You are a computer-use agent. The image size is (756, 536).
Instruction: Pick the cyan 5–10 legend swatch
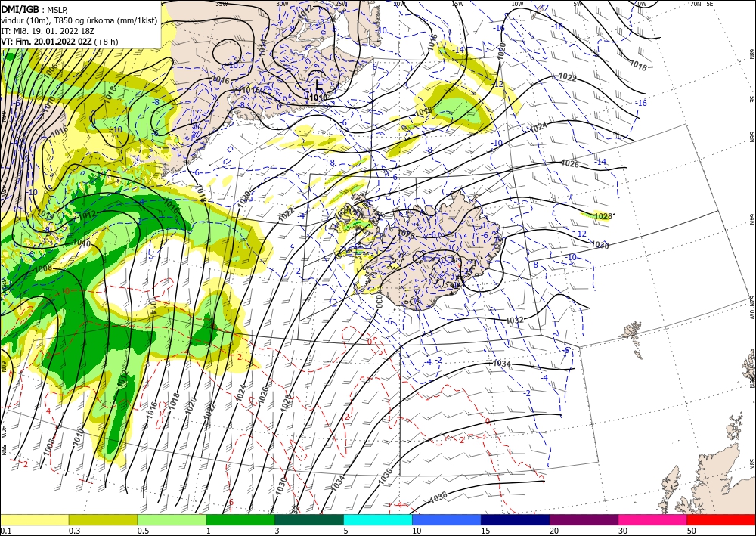pyautogui.click(x=378, y=519)
